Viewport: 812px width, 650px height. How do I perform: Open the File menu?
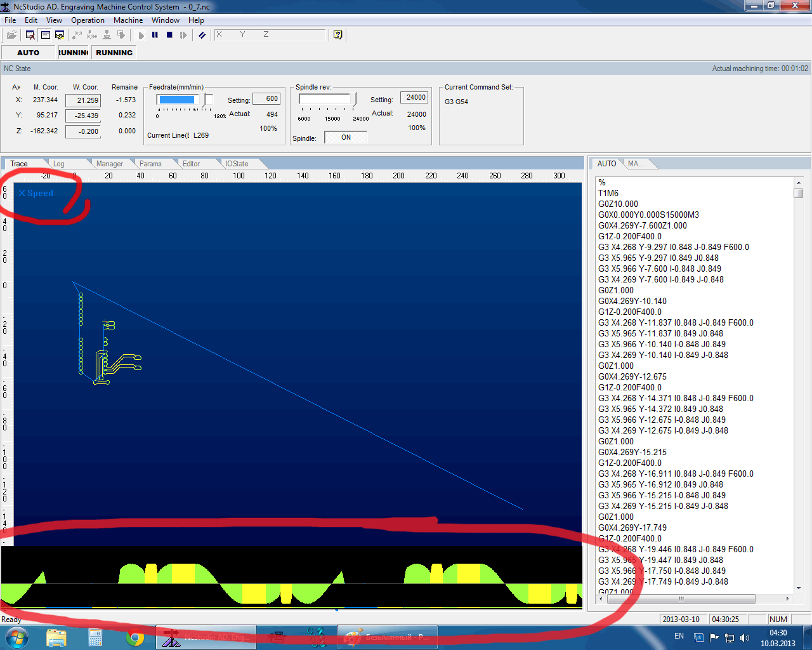click(10, 20)
